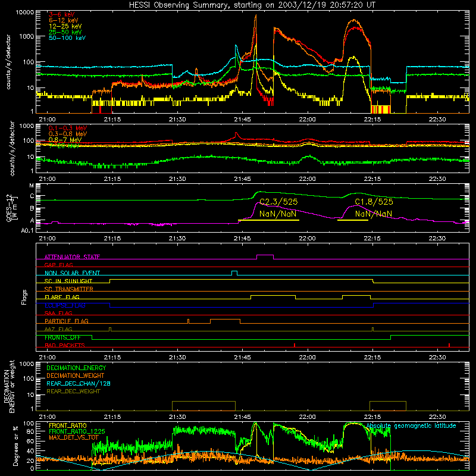Viewport: 476px width, 476px height.
Task: Click the 10000 y-axis tick label
Action: [x=25, y=12]
